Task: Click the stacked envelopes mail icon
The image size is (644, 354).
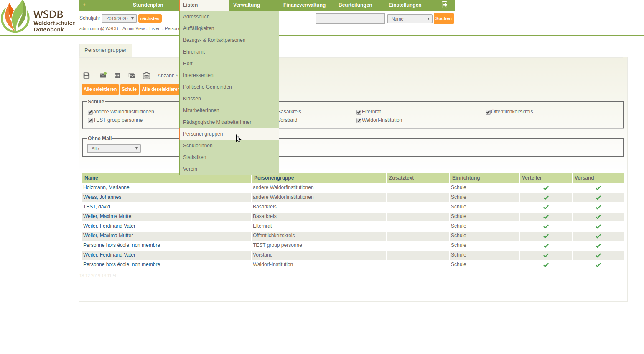Action: (x=132, y=76)
